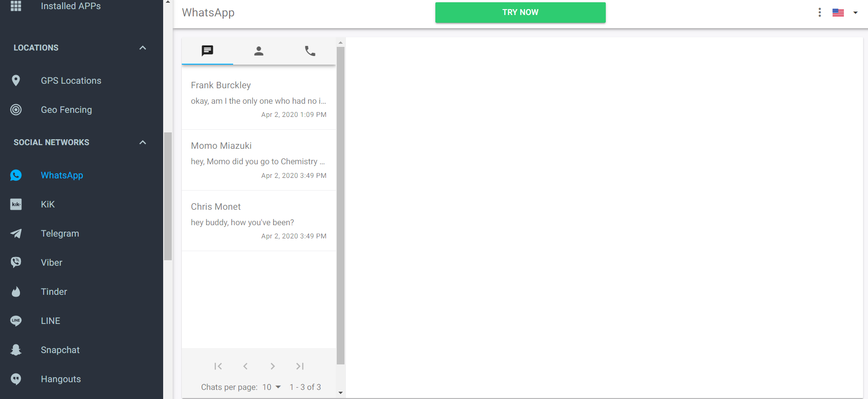The height and width of the screenshot is (399, 868).
Task: Open the Frank Burckley chat
Action: [259, 99]
